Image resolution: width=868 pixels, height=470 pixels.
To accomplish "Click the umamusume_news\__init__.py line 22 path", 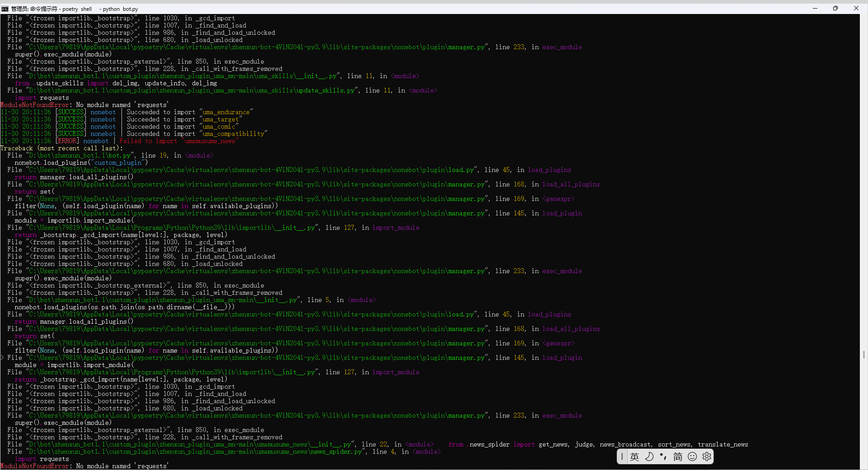I will pyautogui.click(x=191, y=445).
